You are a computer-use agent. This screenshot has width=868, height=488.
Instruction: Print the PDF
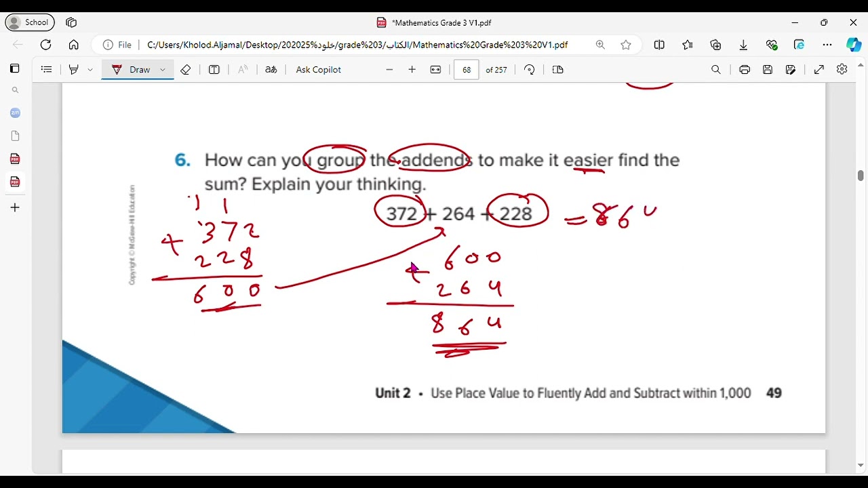click(x=745, y=70)
